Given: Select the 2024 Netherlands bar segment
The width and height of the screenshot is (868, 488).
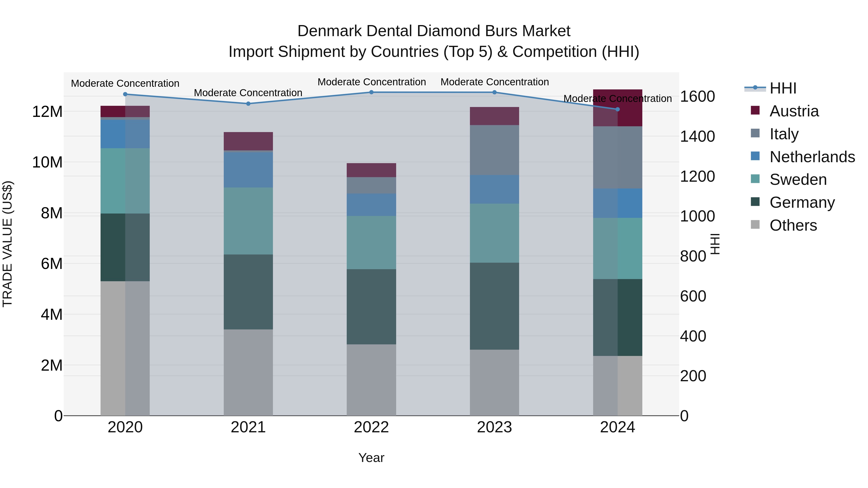Looking at the screenshot, I should point(618,203).
